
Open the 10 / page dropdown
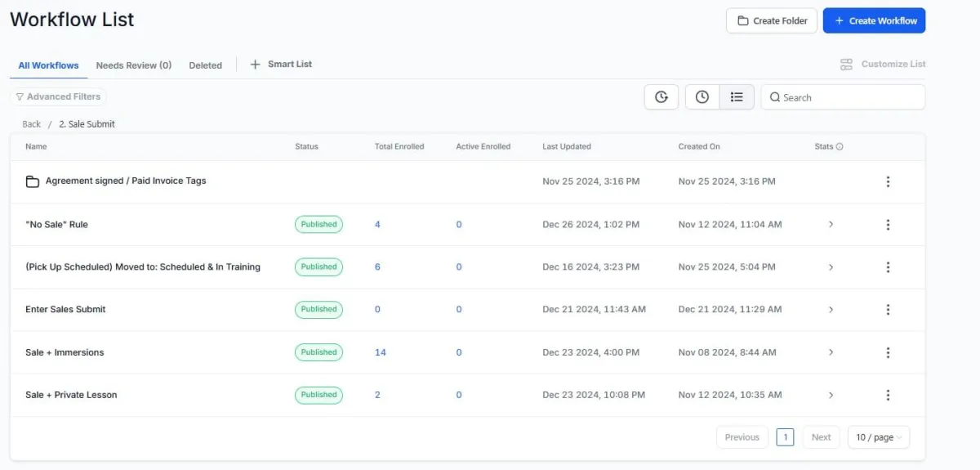click(x=878, y=437)
